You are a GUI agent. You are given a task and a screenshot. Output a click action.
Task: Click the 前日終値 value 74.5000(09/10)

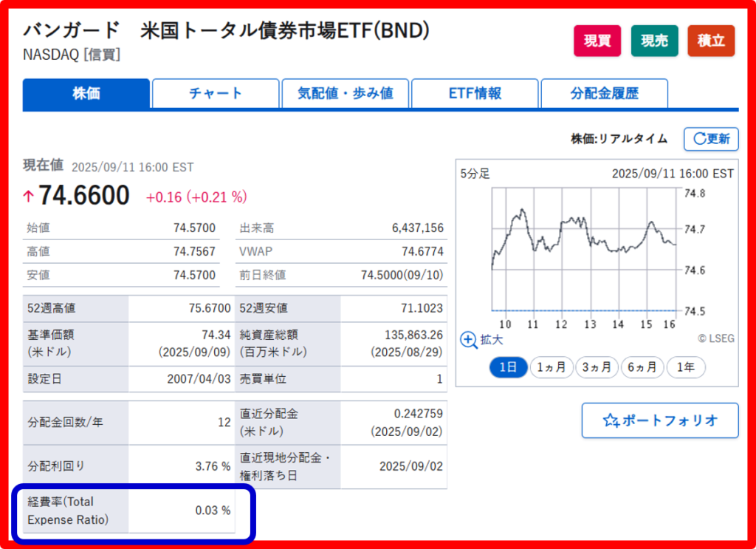tap(402, 275)
